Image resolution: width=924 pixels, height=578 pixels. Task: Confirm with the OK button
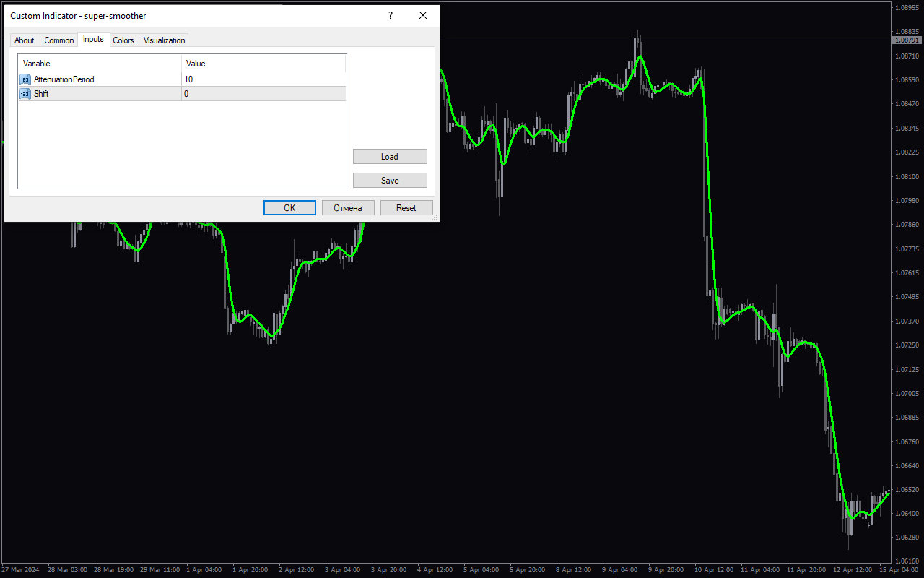click(x=289, y=208)
